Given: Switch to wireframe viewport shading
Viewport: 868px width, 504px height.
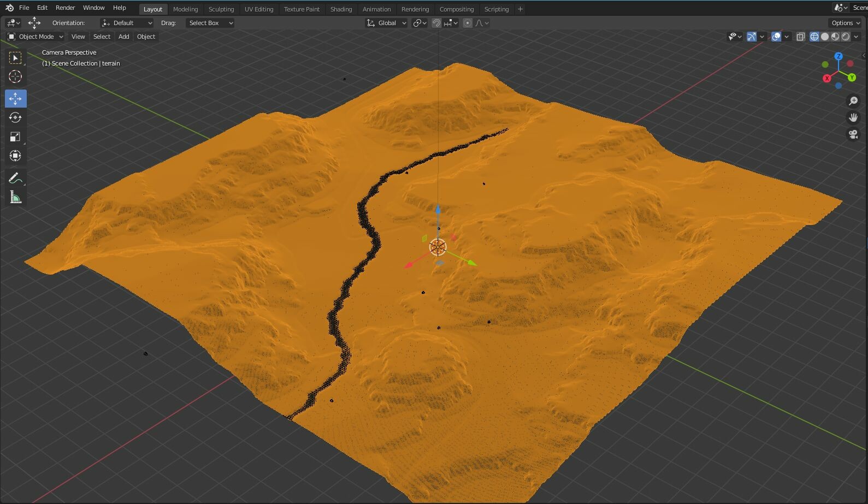Looking at the screenshot, I should click(814, 37).
